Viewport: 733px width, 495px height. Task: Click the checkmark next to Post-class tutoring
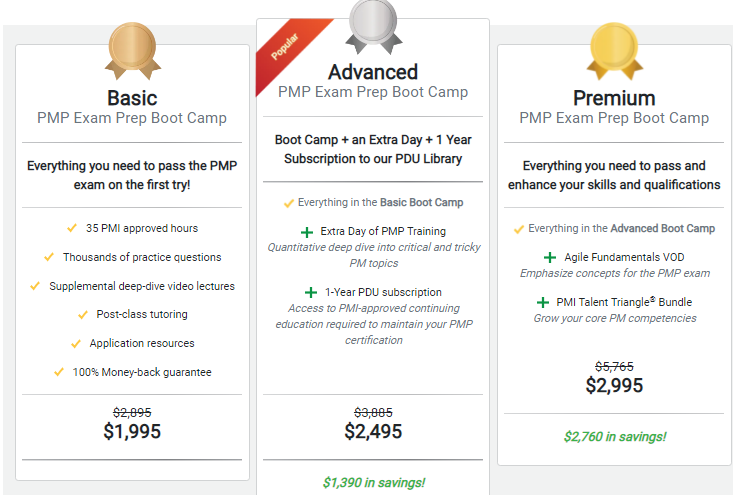point(85,314)
